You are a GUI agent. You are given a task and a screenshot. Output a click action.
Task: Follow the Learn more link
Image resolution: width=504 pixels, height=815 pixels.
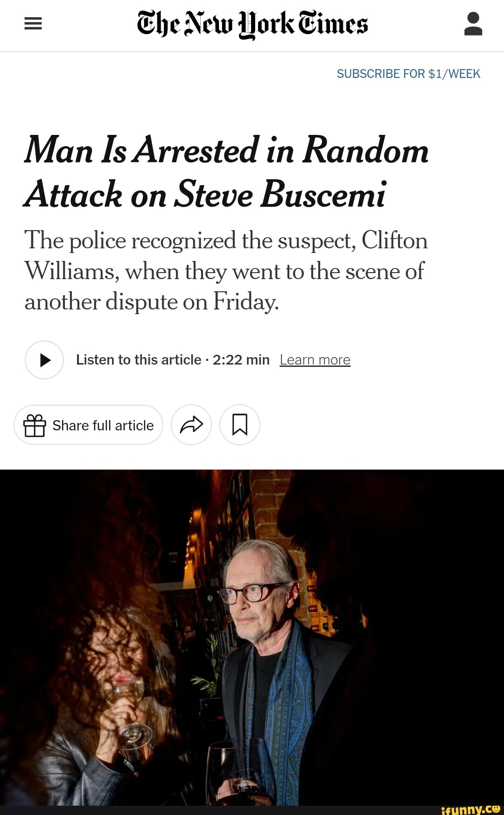point(315,360)
